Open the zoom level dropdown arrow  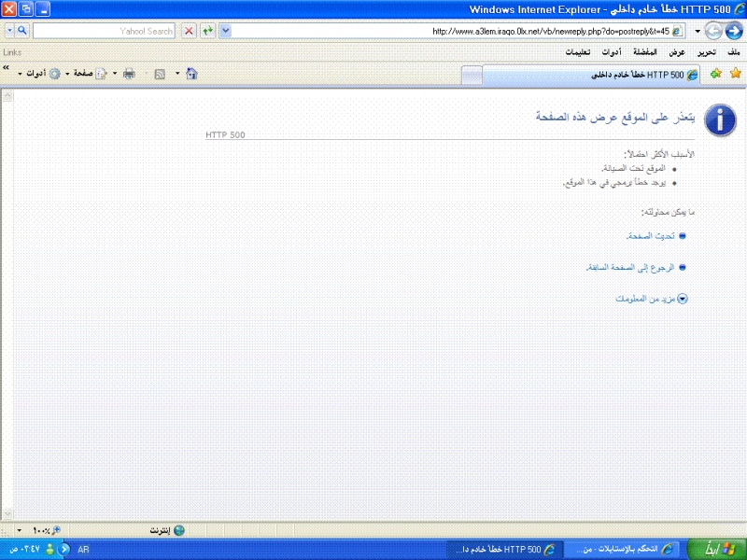pyautogui.click(x=21, y=530)
